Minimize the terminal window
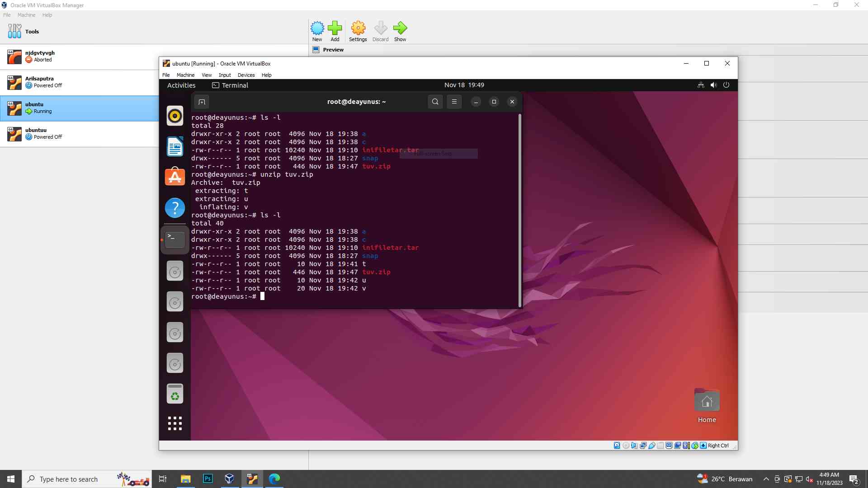Viewport: 868px width, 488px height. pos(476,102)
